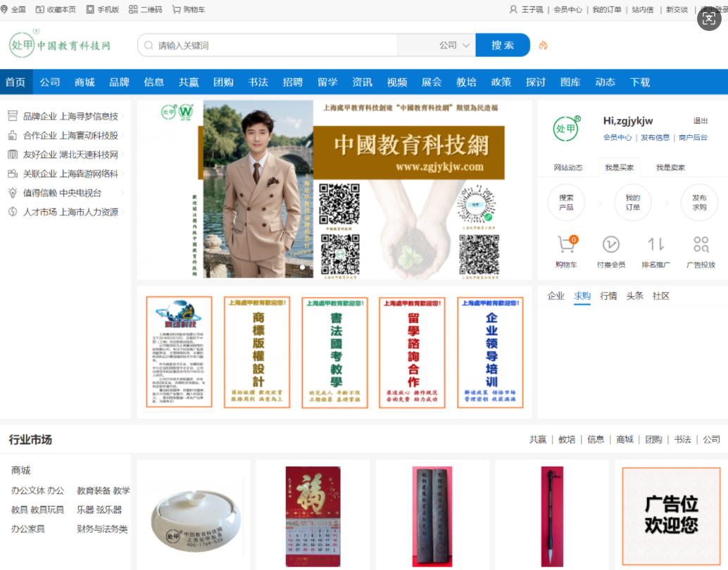Click the 广告位欢迎您 ad placeholder
Image resolution: width=728 pixels, height=570 pixels.
point(672,515)
